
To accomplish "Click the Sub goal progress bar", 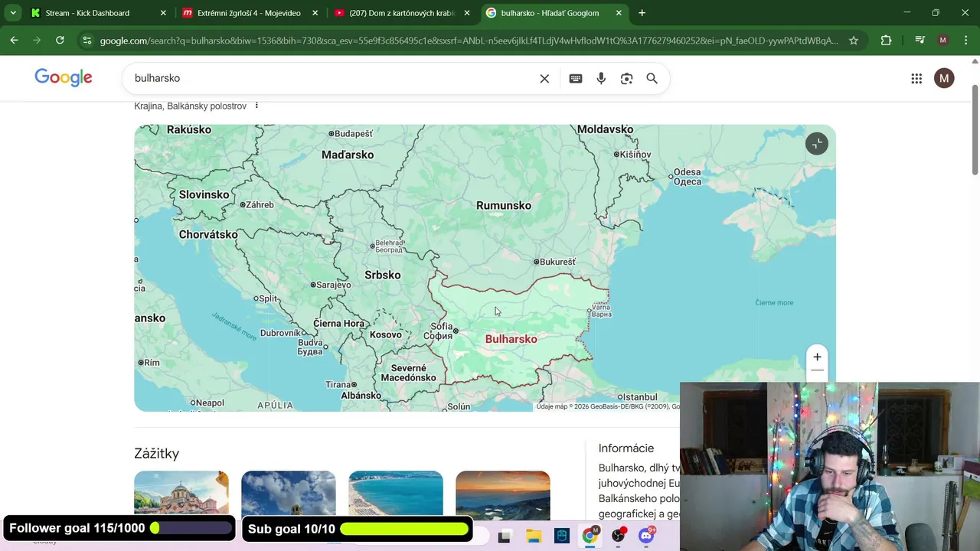I will tap(403, 528).
